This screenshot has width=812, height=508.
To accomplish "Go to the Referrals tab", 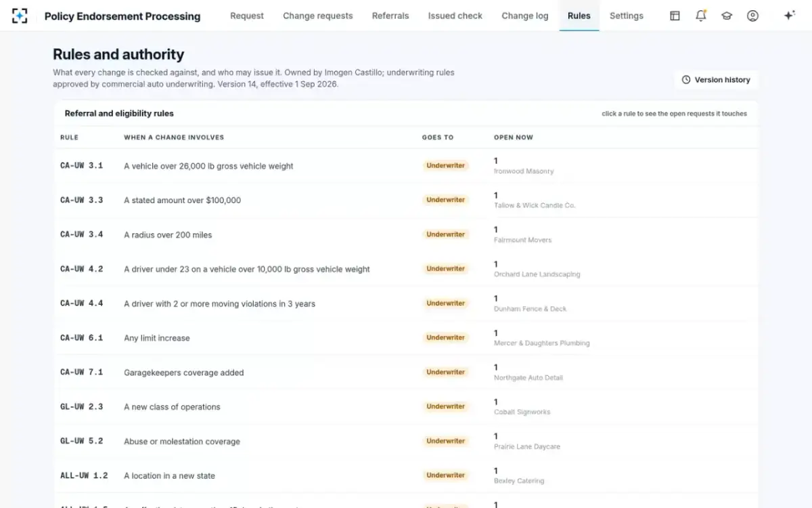I will (x=390, y=16).
